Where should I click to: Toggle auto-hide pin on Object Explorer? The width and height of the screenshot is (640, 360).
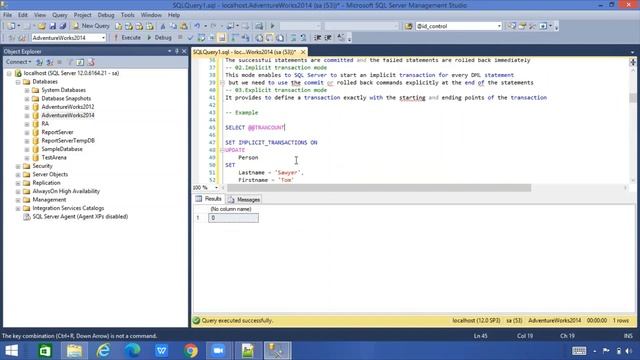click(177, 51)
